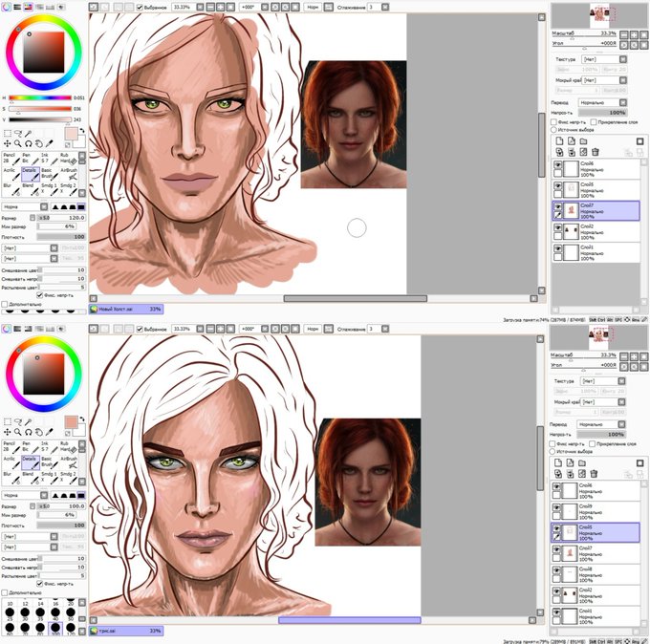Open 'Переход' blend mode dropdown in lower window
Image resolution: width=650 pixels, height=644 pixels.
pyautogui.click(x=601, y=424)
